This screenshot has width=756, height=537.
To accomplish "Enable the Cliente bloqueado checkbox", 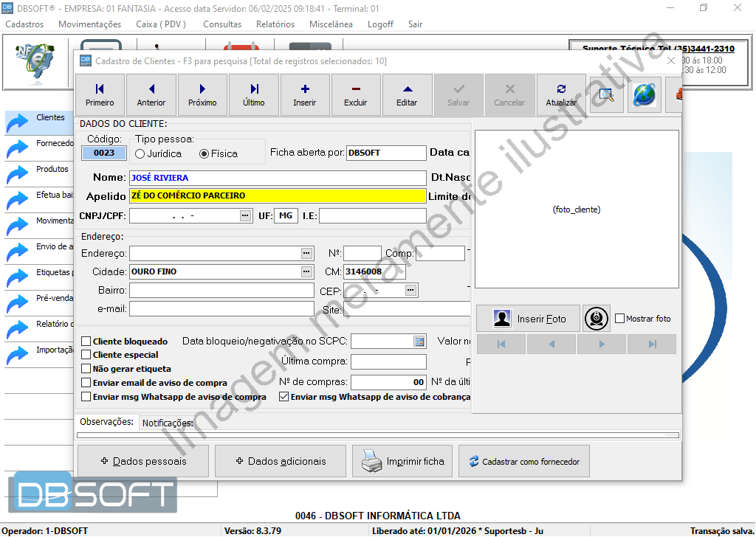I will 86,342.
